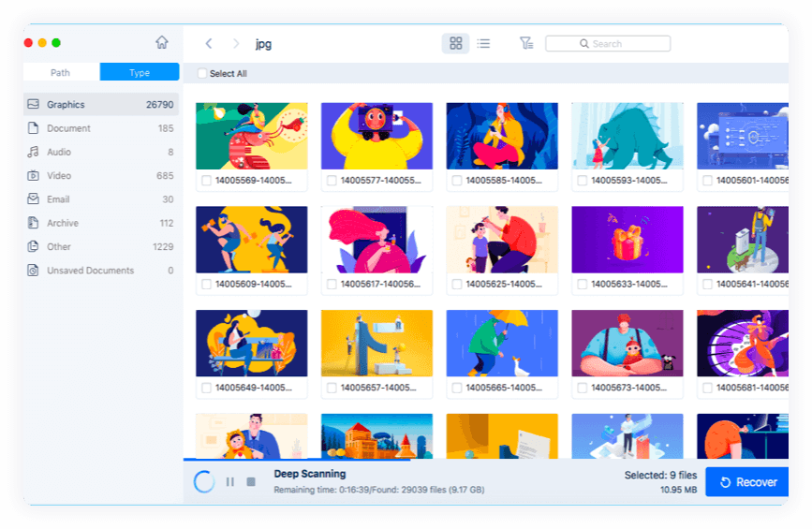Open the filter options icon
The width and height of the screenshot is (812, 529).
point(526,43)
